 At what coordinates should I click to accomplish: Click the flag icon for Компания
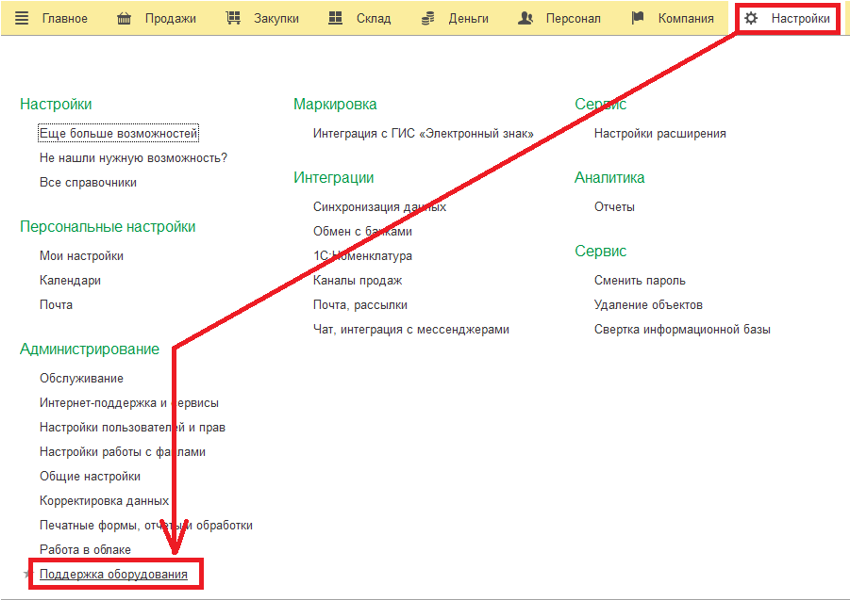pos(639,18)
